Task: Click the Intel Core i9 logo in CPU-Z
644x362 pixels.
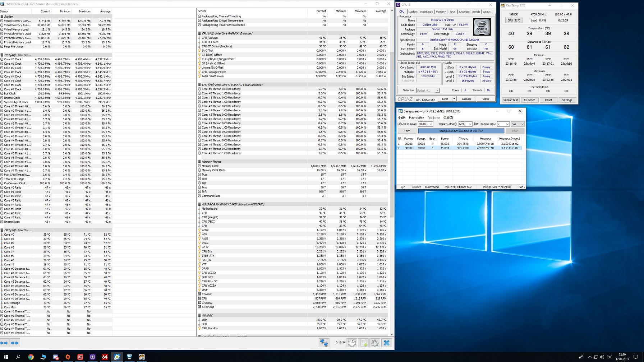Action: [482, 27]
